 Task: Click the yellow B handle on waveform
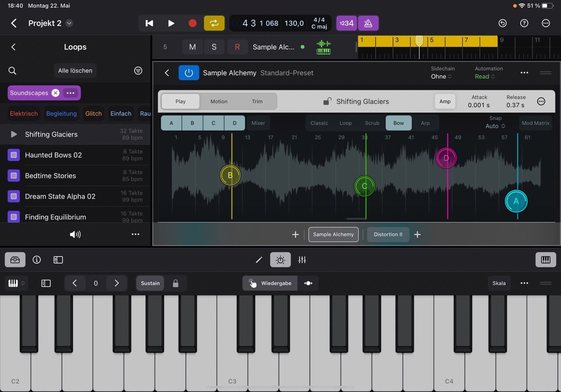[230, 175]
